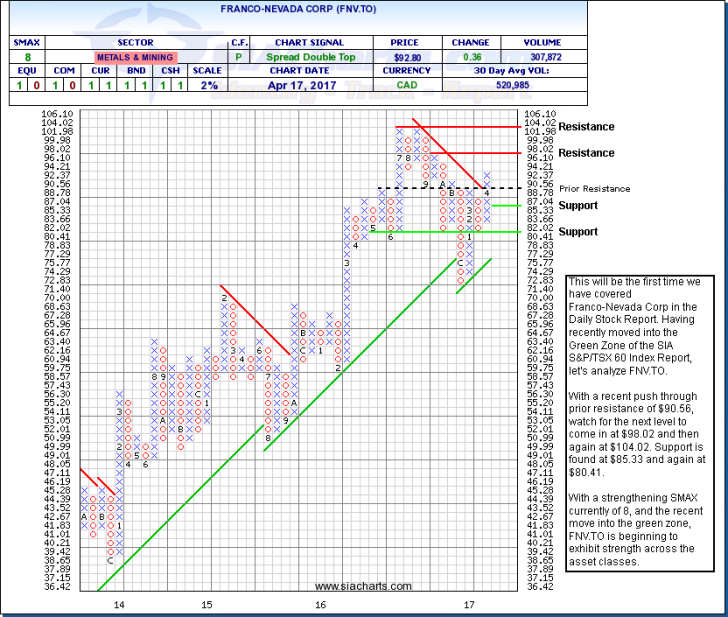Image resolution: width=728 pixels, height=617 pixels.
Task: Click the year 14 marker on the x-axis
Action: coord(119,605)
